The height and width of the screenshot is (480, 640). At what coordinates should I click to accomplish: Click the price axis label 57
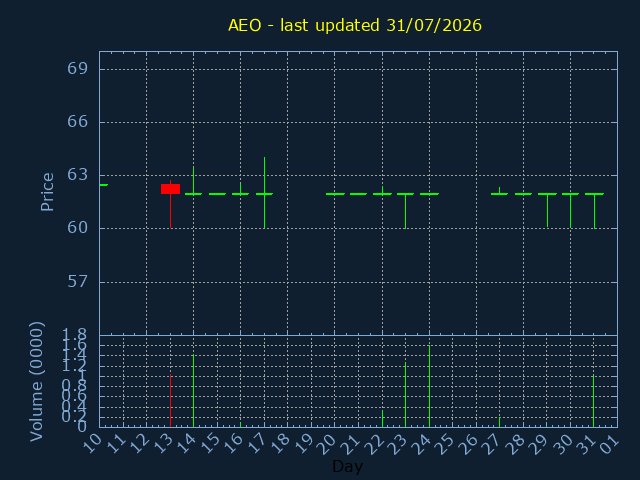77,282
